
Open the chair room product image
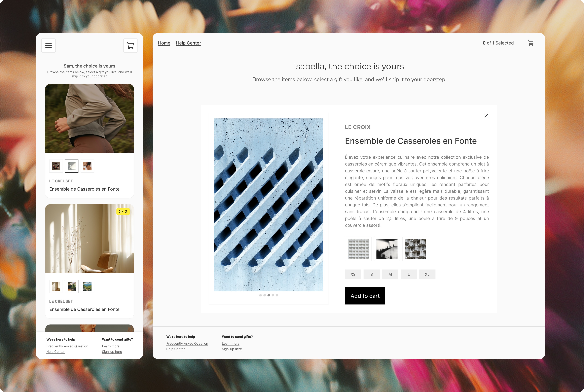(x=90, y=239)
